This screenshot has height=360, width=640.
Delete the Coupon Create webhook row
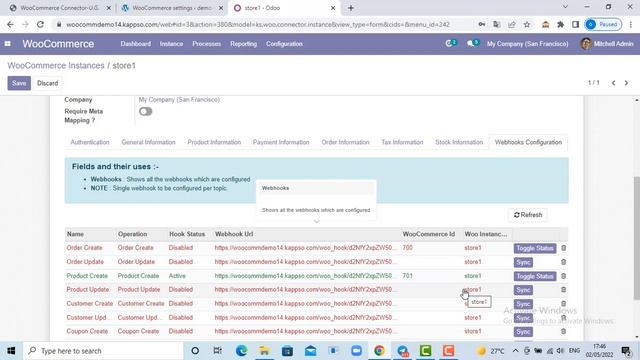tap(563, 331)
